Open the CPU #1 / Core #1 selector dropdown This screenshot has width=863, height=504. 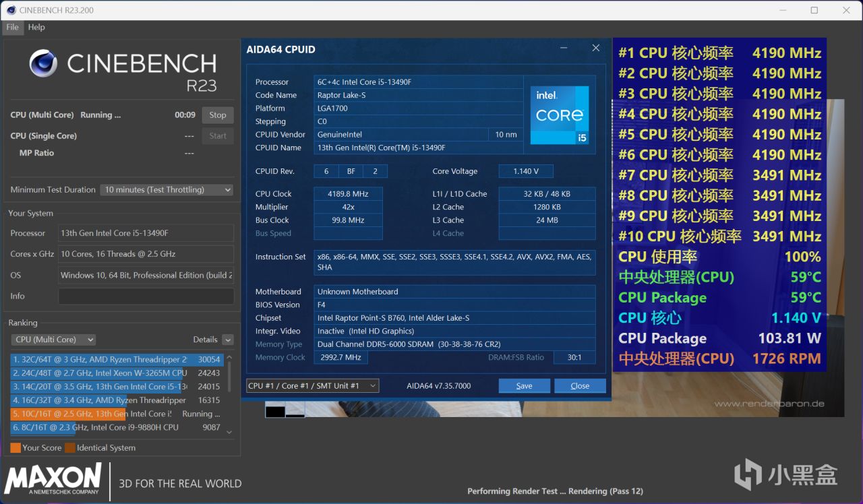(x=313, y=386)
